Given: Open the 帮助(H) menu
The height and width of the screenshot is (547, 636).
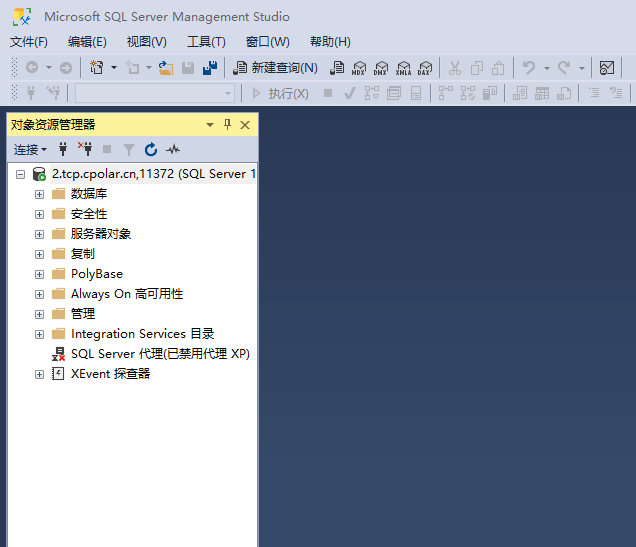Looking at the screenshot, I should click(x=330, y=42).
